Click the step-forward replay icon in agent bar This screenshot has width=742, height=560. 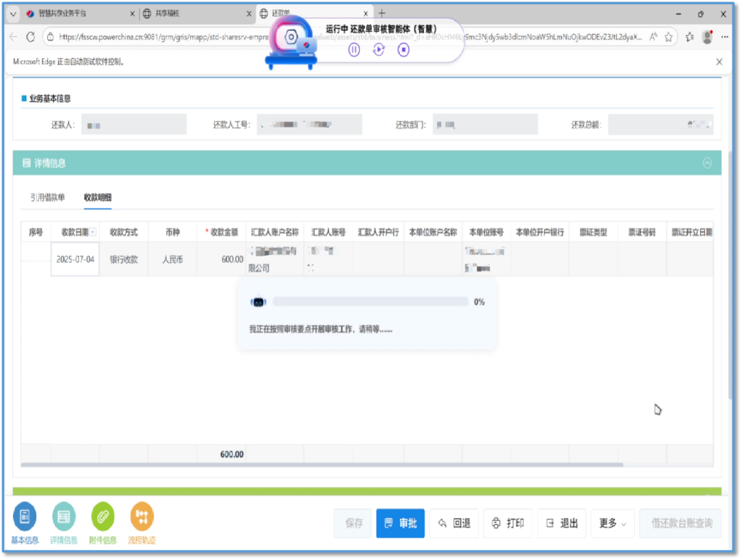pos(379,49)
